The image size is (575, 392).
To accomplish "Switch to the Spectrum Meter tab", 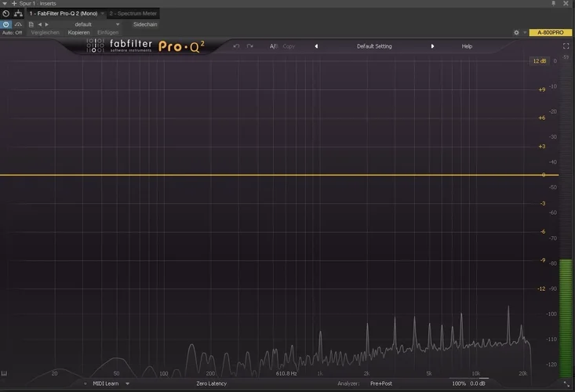I will pyautogui.click(x=133, y=13).
